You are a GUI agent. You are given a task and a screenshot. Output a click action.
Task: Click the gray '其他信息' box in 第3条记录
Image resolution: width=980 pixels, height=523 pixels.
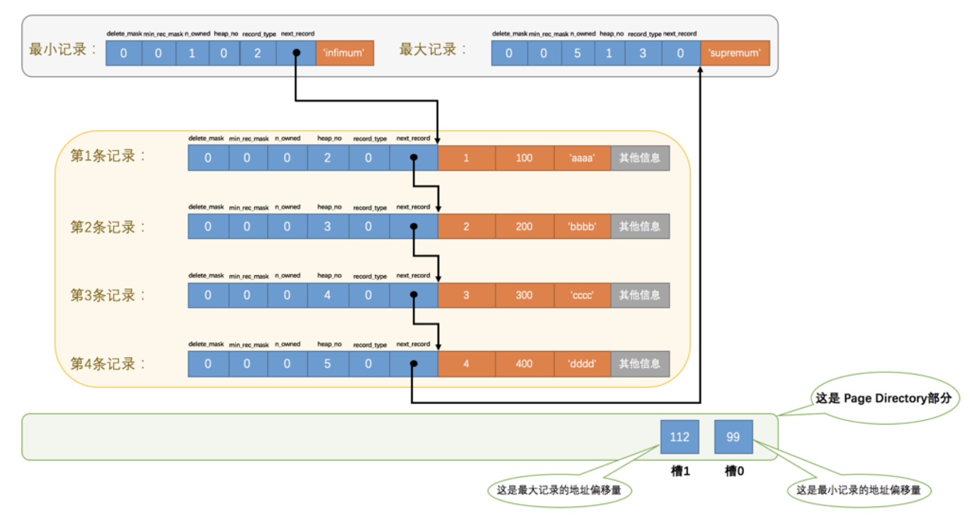point(640,295)
